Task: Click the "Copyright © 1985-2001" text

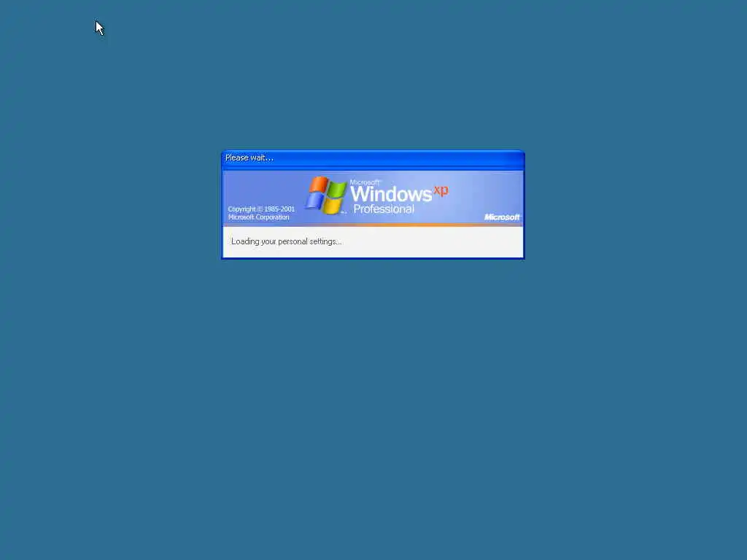Action: pos(261,209)
